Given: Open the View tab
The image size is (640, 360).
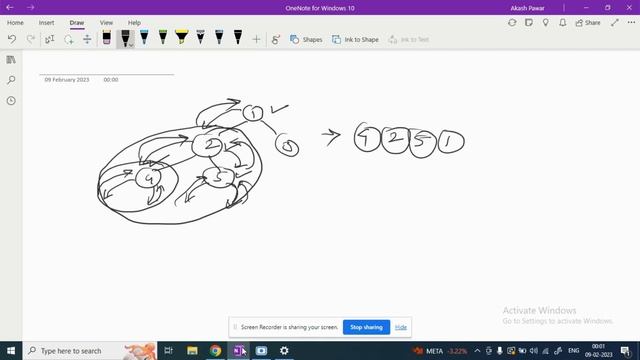Looking at the screenshot, I should coord(106,23).
